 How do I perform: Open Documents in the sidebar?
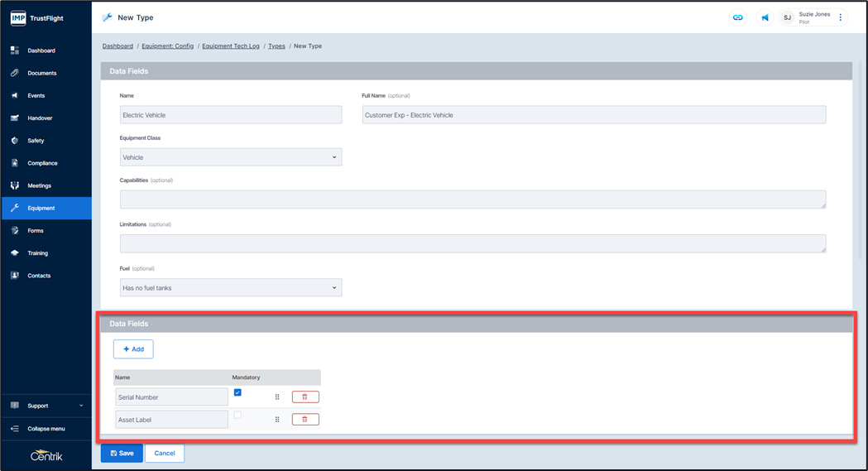point(46,73)
